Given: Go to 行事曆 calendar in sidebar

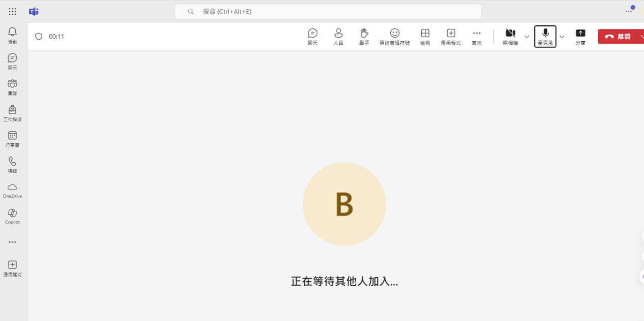Looking at the screenshot, I should (12, 139).
